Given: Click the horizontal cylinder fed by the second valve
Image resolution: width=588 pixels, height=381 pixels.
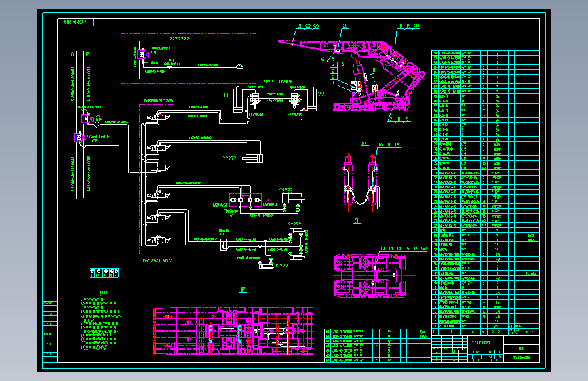Looking at the screenshot, I should coord(253,158).
